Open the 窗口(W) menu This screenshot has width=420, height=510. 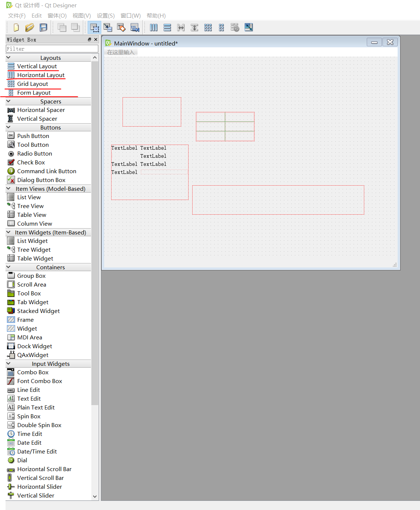[131, 16]
